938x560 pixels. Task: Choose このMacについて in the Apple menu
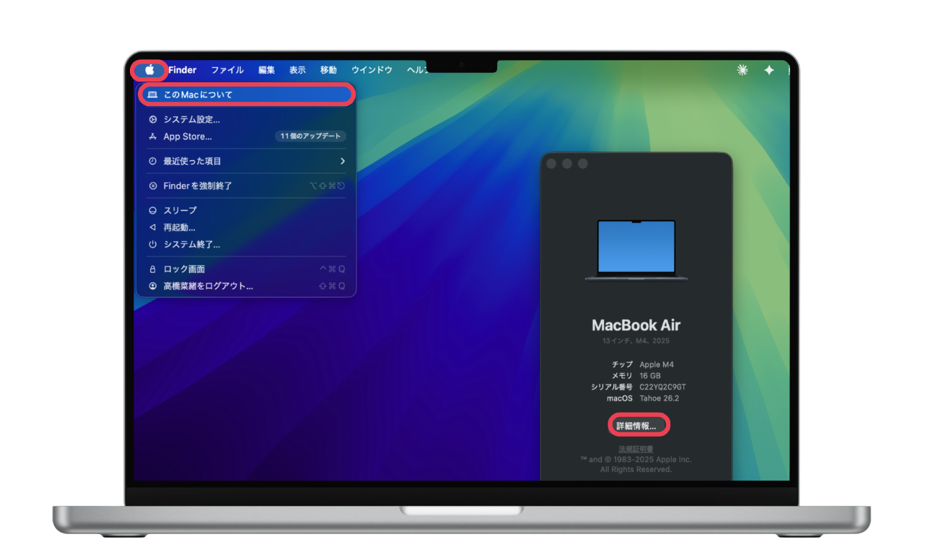click(246, 95)
